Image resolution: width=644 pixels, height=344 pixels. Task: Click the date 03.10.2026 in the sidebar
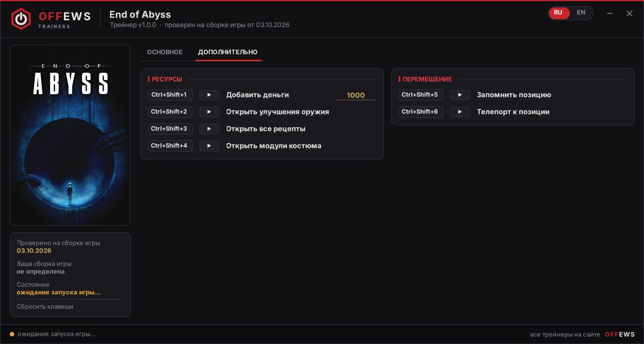pyautogui.click(x=34, y=251)
